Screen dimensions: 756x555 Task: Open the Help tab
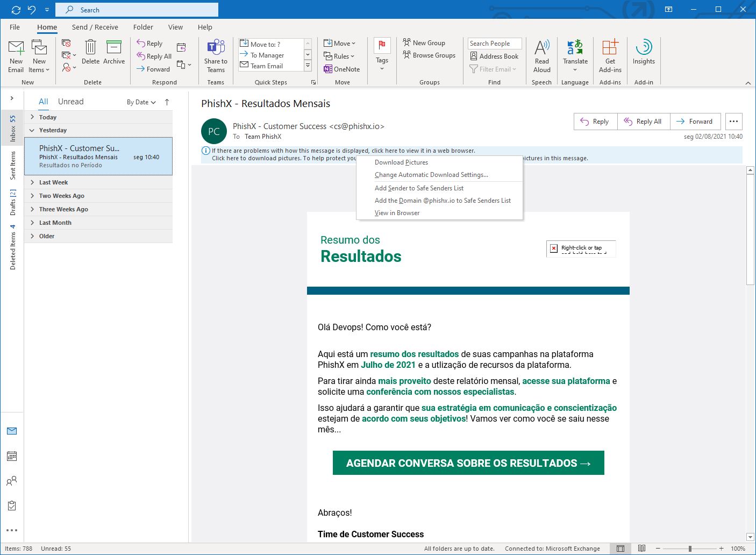pyautogui.click(x=205, y=27)
